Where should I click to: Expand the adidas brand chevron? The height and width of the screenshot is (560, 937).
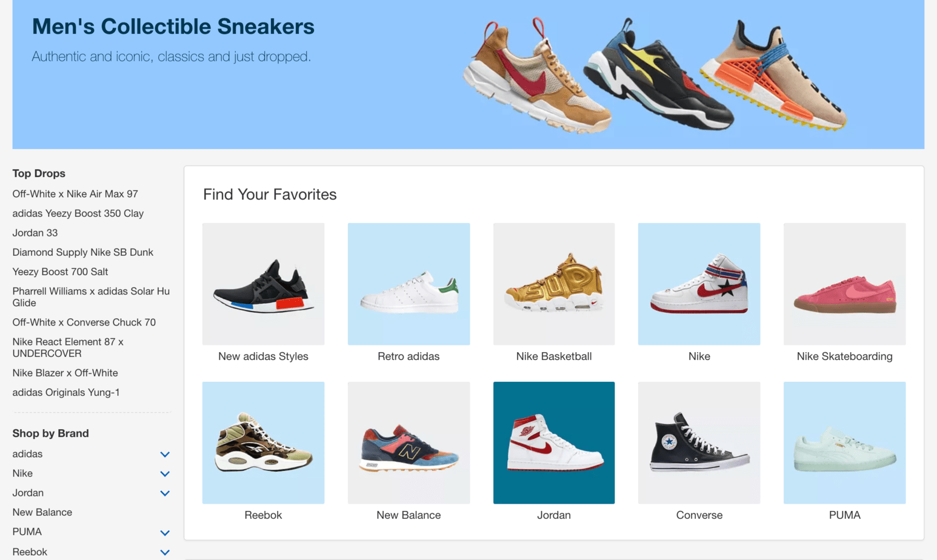click(x=165, y=455)
